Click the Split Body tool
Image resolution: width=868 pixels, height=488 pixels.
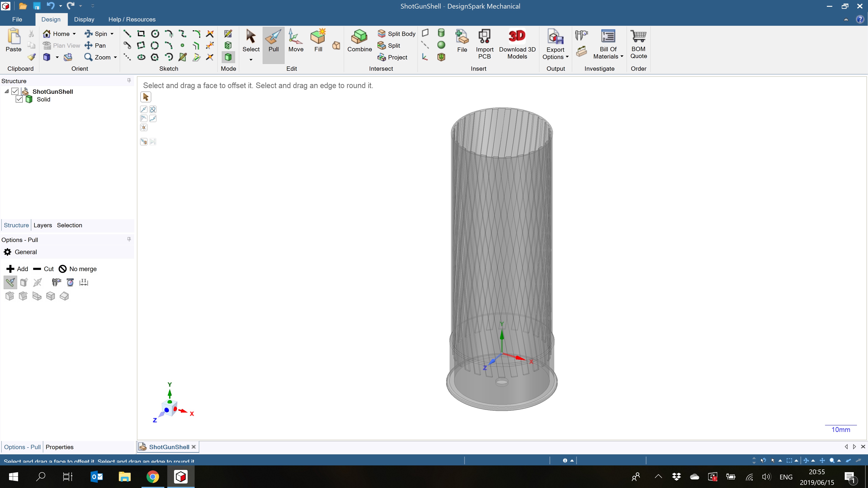pyautogui.click(x=397, y=34)
